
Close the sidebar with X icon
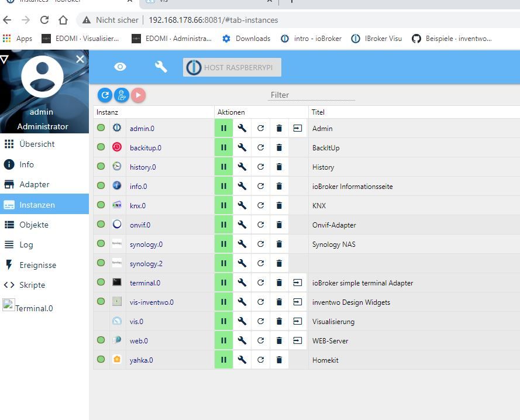(x=80, y=59)
